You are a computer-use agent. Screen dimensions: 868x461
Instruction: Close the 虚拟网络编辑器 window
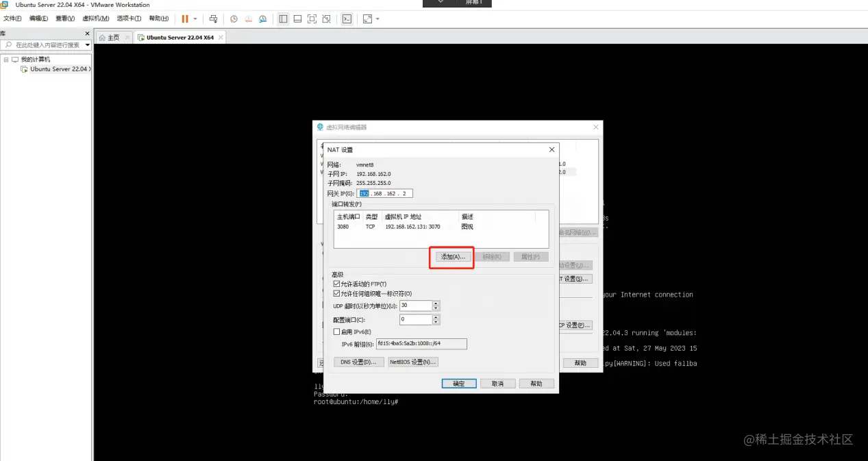point(595,127)
